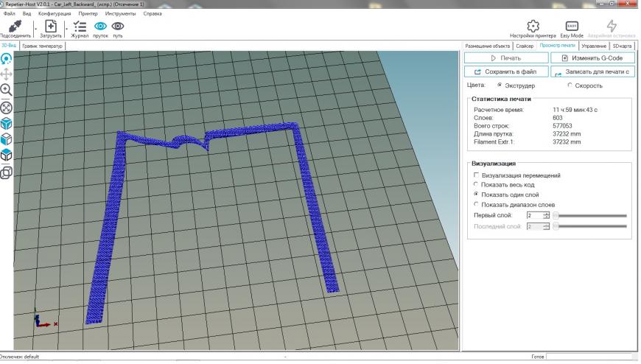Switch to Easy Mode
Viewport: 641px width, 364px height.
pyautogui.click(x=571, y=25)
